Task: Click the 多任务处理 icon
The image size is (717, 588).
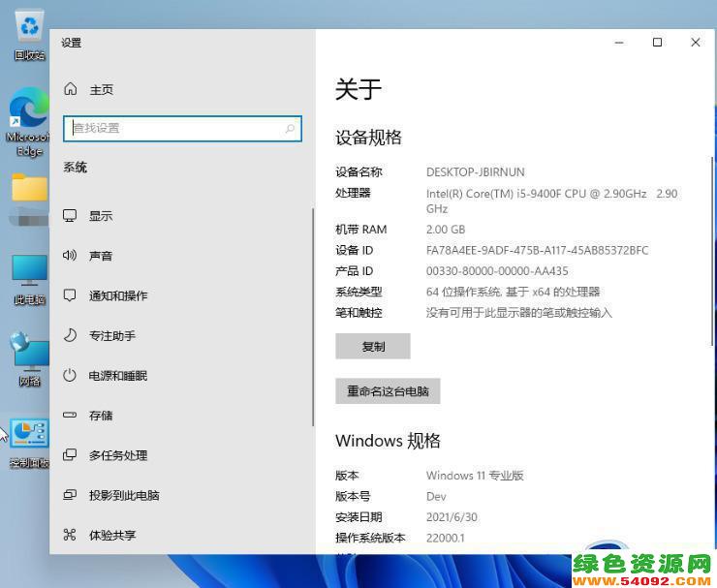Action: coord(70,455)
